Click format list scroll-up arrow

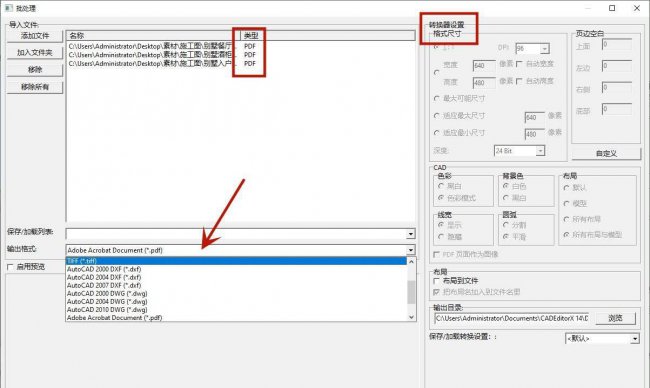point(411,262)
